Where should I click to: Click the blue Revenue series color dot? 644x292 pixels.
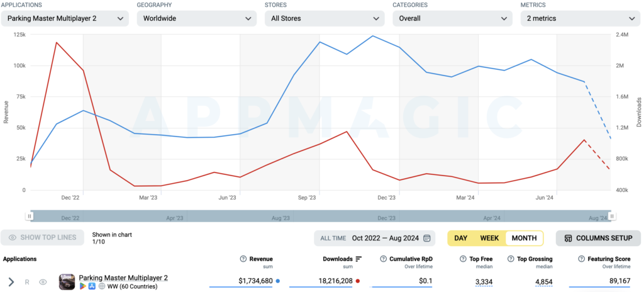pyautogui.click(x=278, y=281)
